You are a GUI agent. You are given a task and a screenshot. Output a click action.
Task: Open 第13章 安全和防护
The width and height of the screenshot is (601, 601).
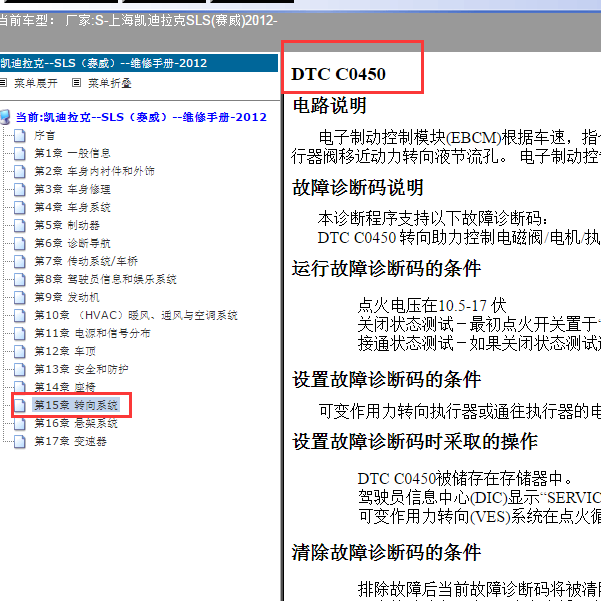81,369
